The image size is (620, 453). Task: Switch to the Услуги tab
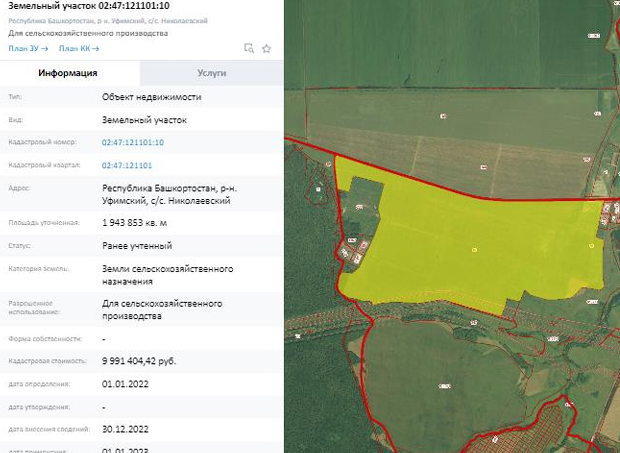pos(211,73)
